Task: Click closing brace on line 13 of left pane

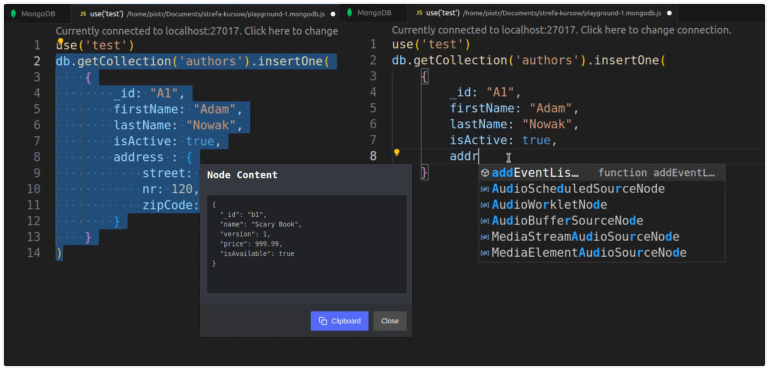Action: (88, 238)
